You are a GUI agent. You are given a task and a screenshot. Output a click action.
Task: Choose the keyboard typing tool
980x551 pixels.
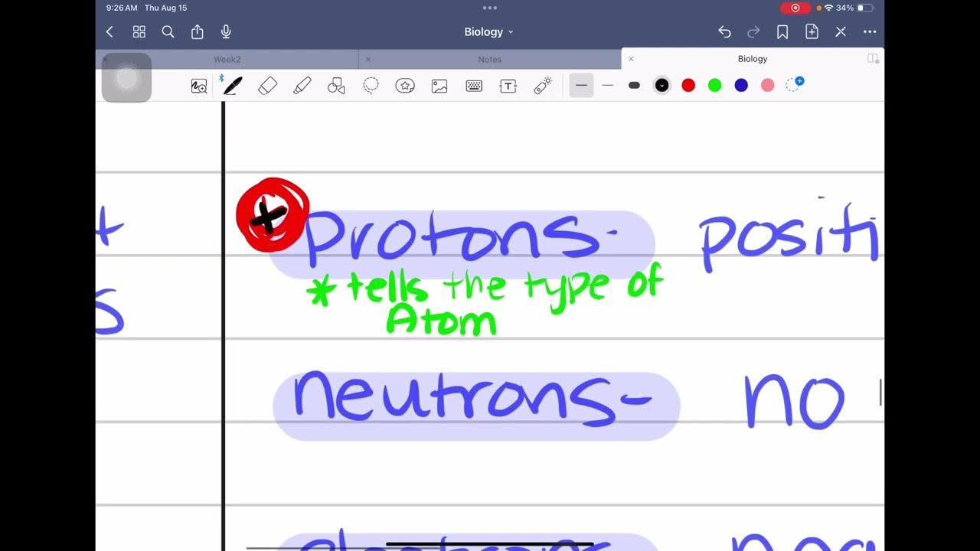tap(474, 86)
